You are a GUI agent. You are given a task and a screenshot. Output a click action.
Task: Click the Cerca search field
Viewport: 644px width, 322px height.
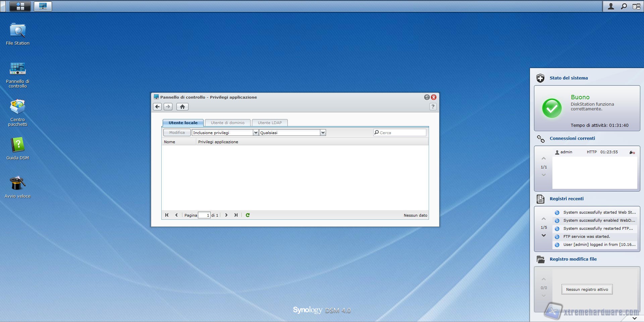coord(401,132)
